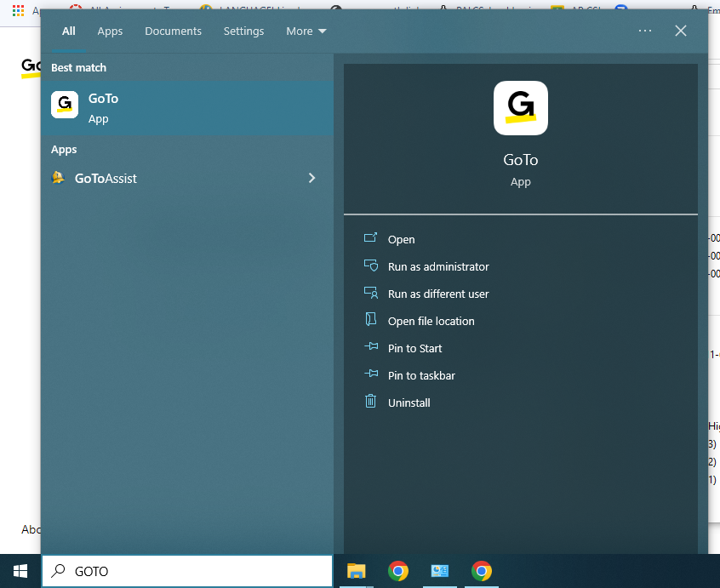Choose Run as different user
The width and height of the screenshot is (720, 588).
tap(438, 294)
